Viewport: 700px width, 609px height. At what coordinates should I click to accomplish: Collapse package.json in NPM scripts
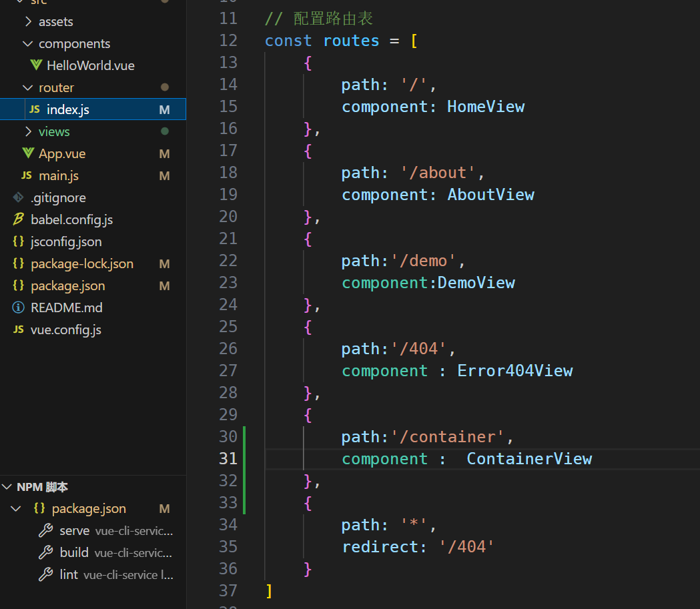pos(16,509)
